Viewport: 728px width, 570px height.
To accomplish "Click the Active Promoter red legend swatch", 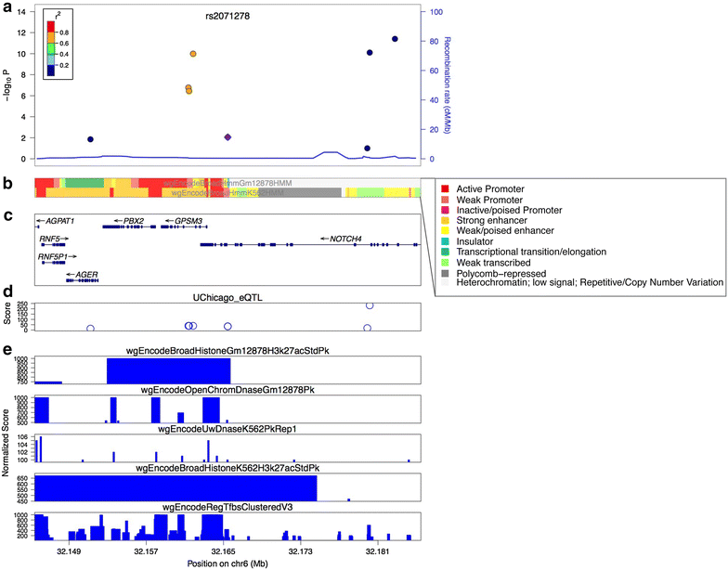I will coord(446,189).
